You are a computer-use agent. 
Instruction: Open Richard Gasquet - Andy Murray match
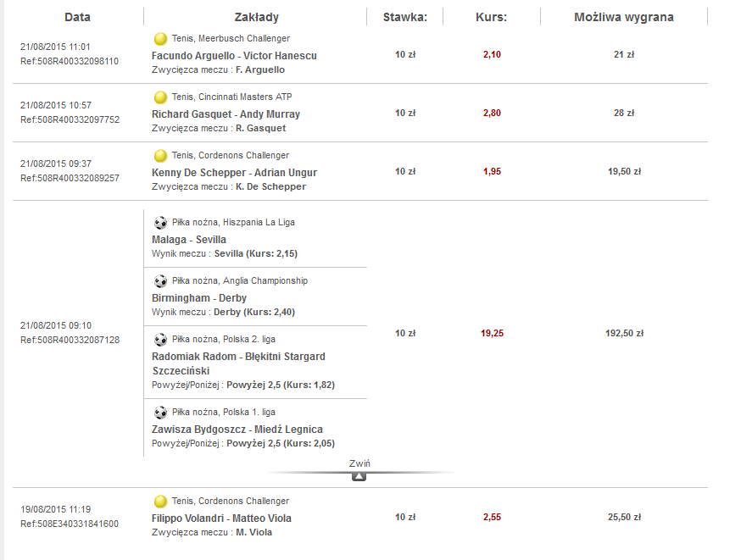point(226,114)
